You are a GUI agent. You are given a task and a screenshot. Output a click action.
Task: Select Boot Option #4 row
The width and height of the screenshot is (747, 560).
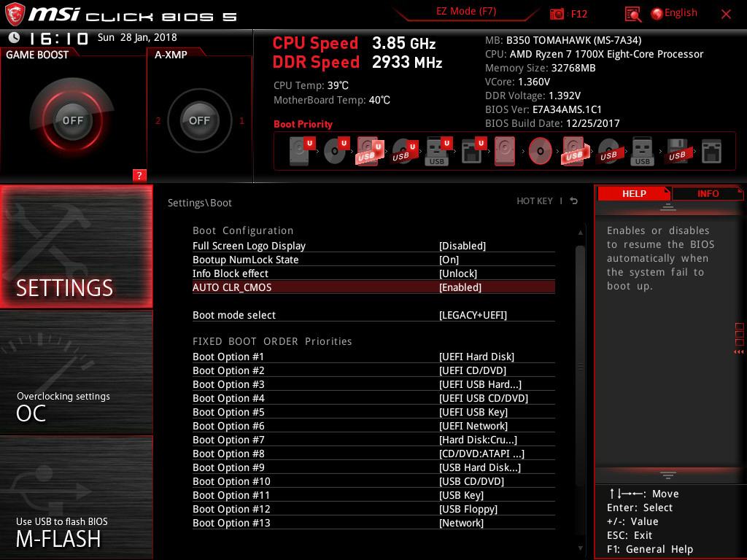pos(373,398)
